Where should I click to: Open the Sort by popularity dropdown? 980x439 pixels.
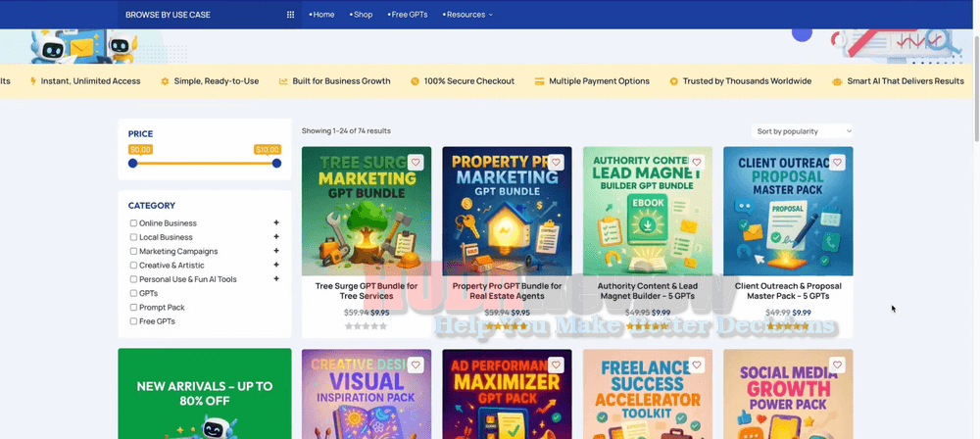click(x=802, y=131)
